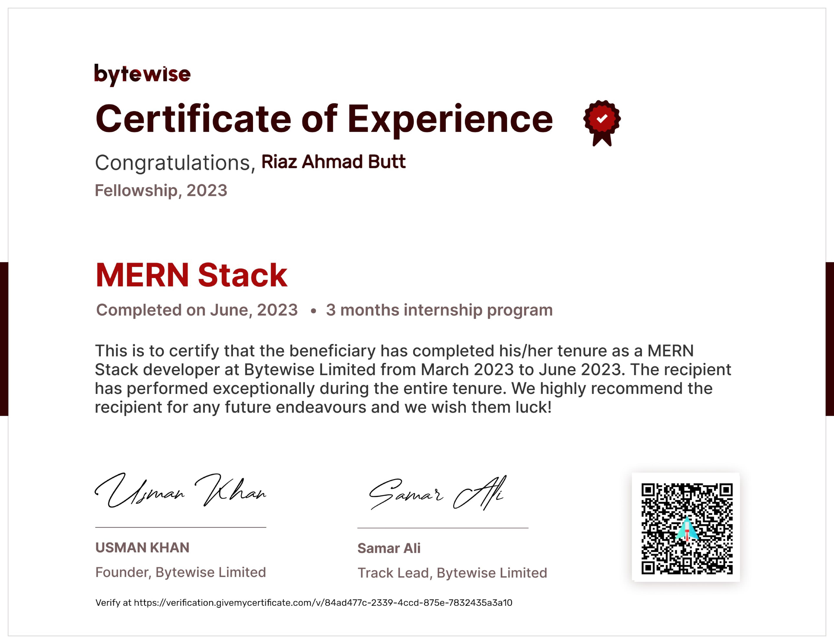Click the Samar Ali handwritten signature
Screen dimensions: 834x644
[438, 493]
